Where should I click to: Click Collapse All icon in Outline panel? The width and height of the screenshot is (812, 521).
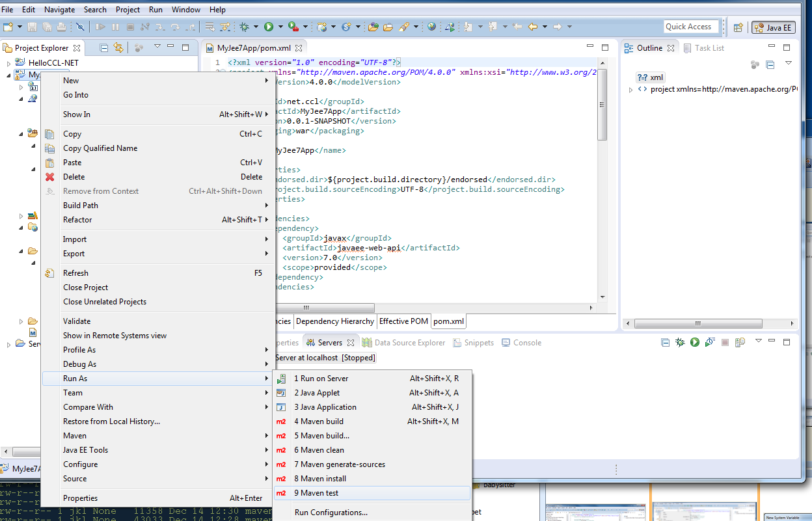(x=770, y=64)
